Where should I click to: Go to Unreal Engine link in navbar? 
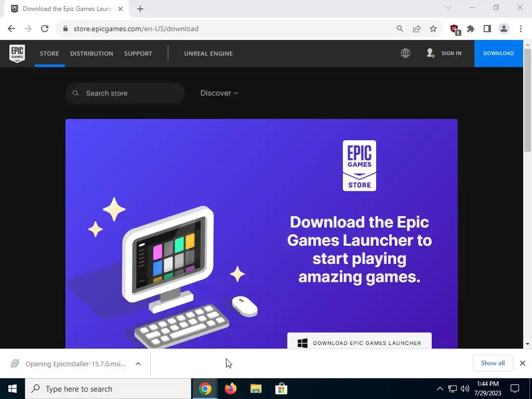208,54
